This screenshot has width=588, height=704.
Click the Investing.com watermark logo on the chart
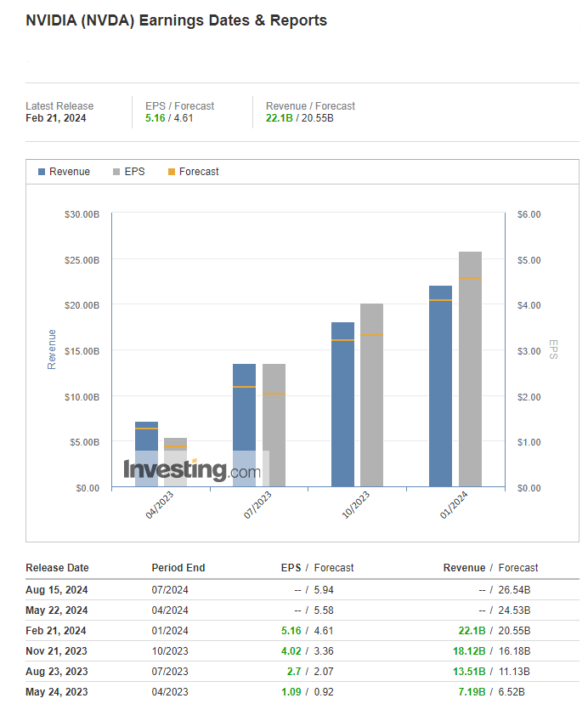click(x=191, y=470)
